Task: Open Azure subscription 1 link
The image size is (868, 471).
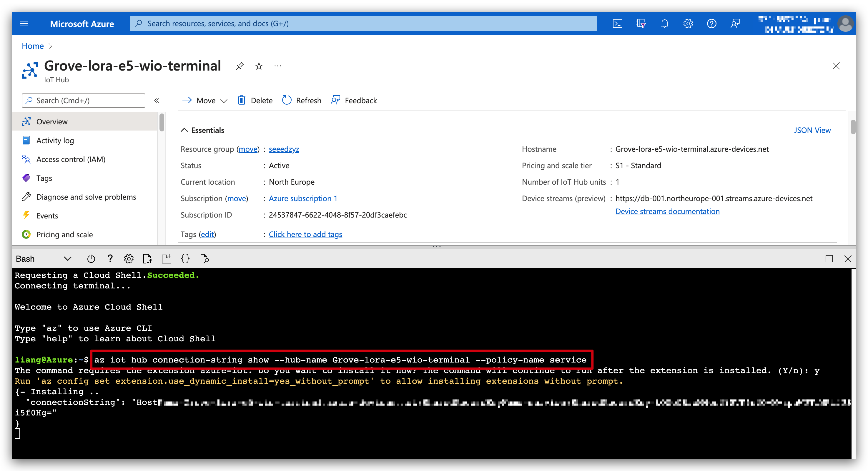Action: coord(303,198)
